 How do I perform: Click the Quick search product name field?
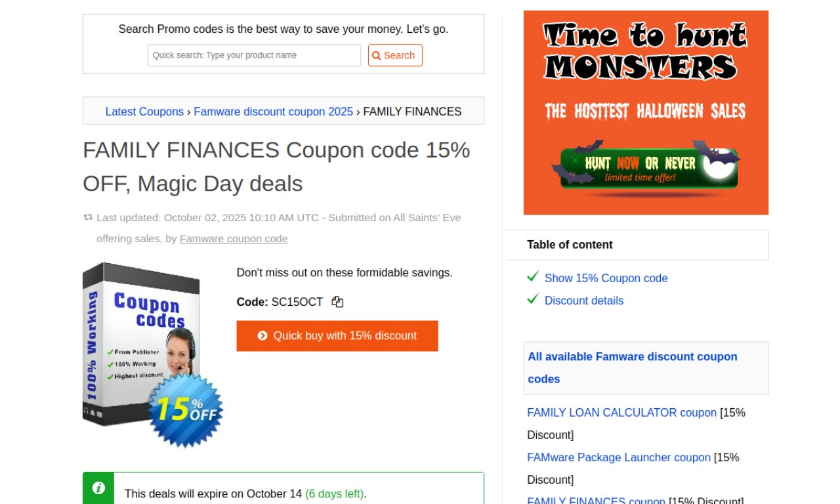(x=255, y=55)
